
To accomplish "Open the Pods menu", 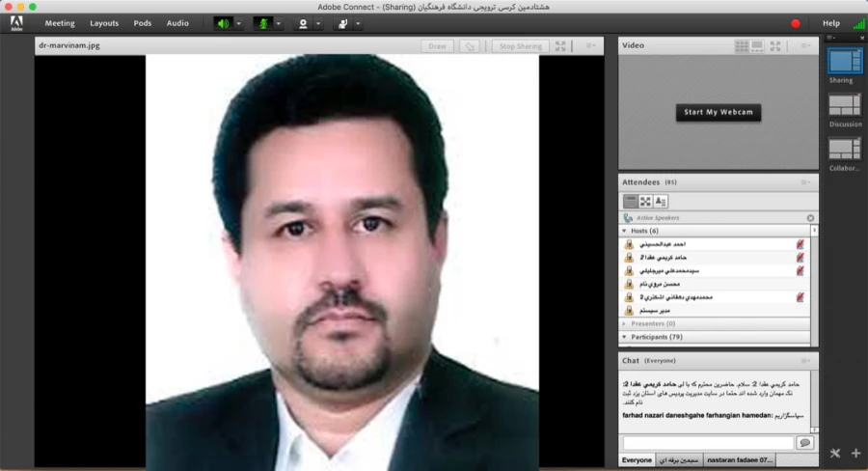I will click(x=142, y=23).
